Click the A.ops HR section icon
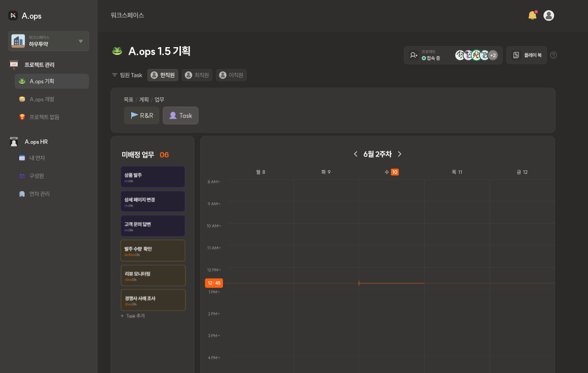Screen dimensions: 588x373 tap(14, 142)
